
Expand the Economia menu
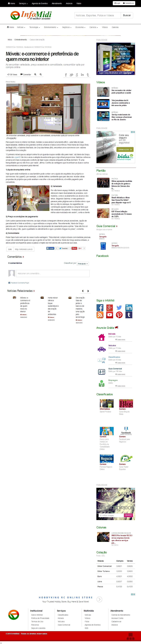pyautogui.click(x=80, y=27)
